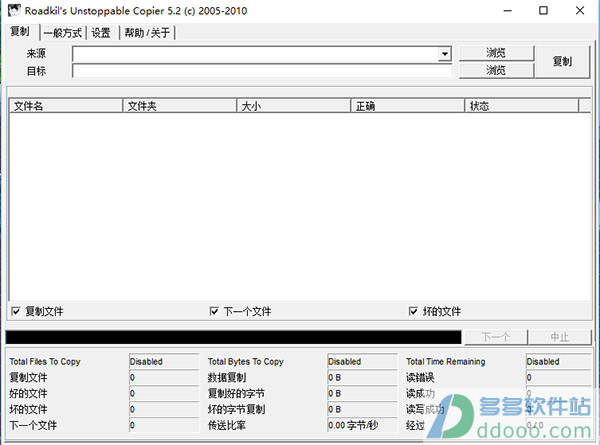
Task: Sort by 文件夹 column header
Action: tap(179, 106)
